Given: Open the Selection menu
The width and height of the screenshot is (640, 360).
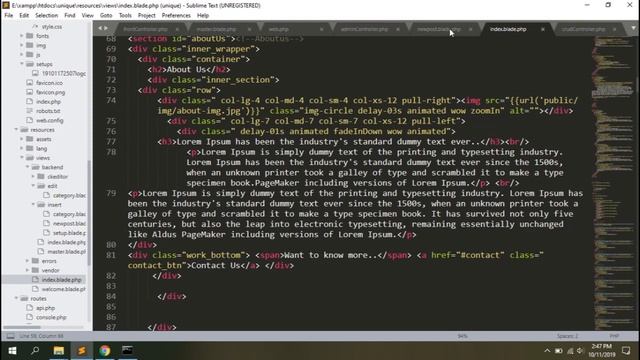Looking at the screenshot, I should [x=47, y=16].
